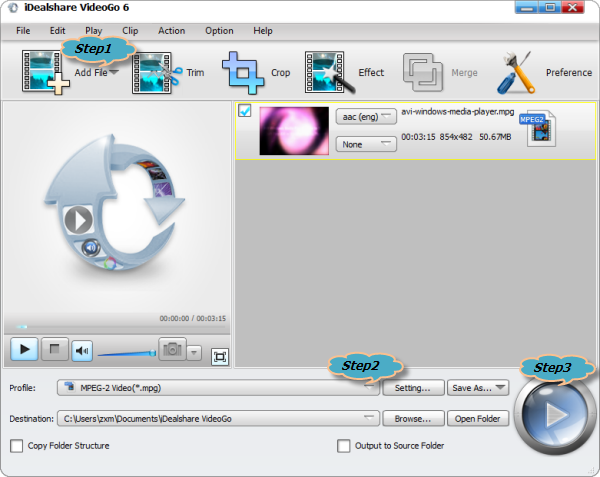600x477 pixels.
Task: Click the Open Folder button
Action: tap(478, 418)
